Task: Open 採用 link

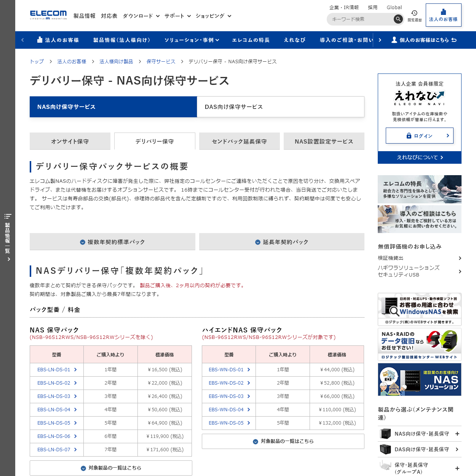Action: [x=373, y=7]
